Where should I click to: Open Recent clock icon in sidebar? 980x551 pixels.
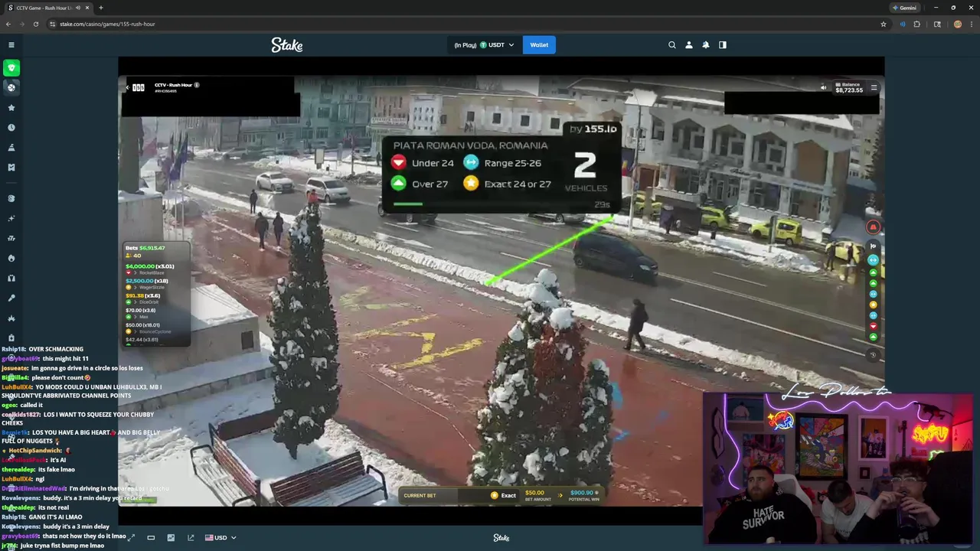[11, 128]
